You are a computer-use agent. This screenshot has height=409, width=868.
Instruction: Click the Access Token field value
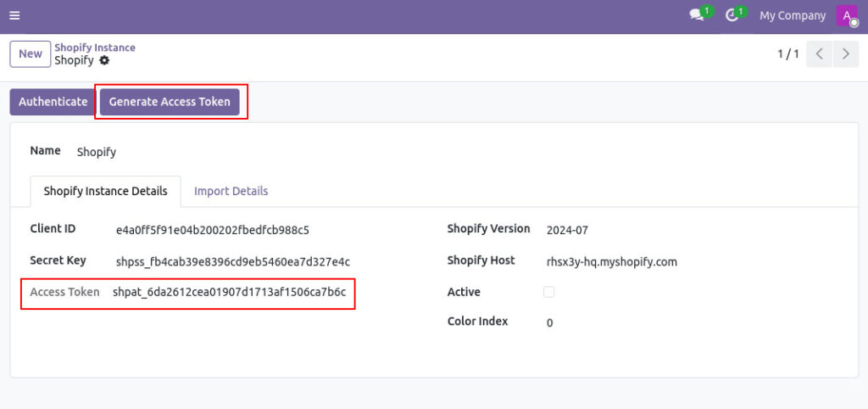229,293
